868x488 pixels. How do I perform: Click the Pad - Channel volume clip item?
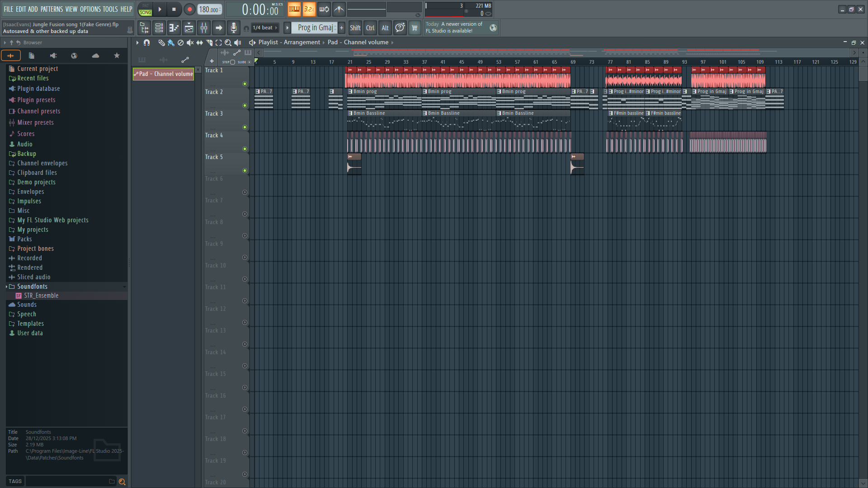tap(164, 74)
